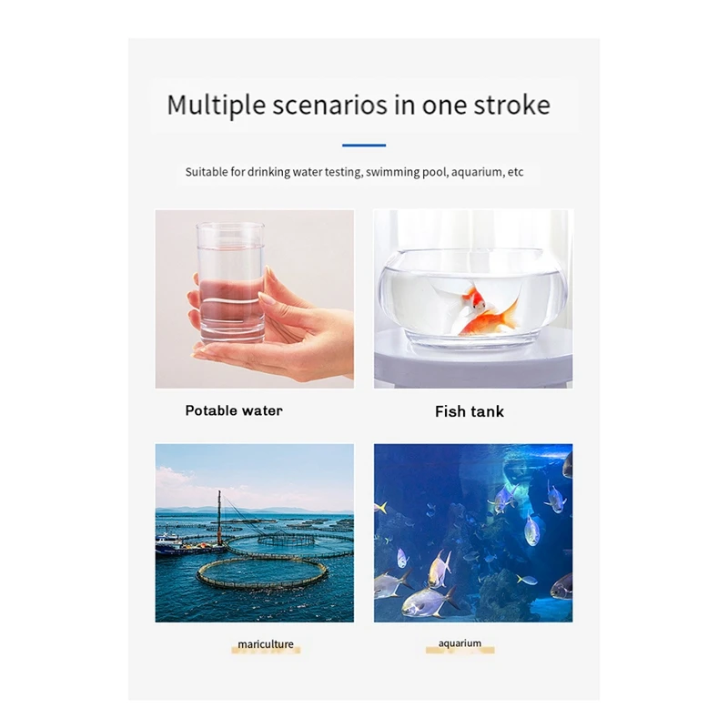
Task: Click the large circular net pen in the foreground
Action: coord(263,574)
